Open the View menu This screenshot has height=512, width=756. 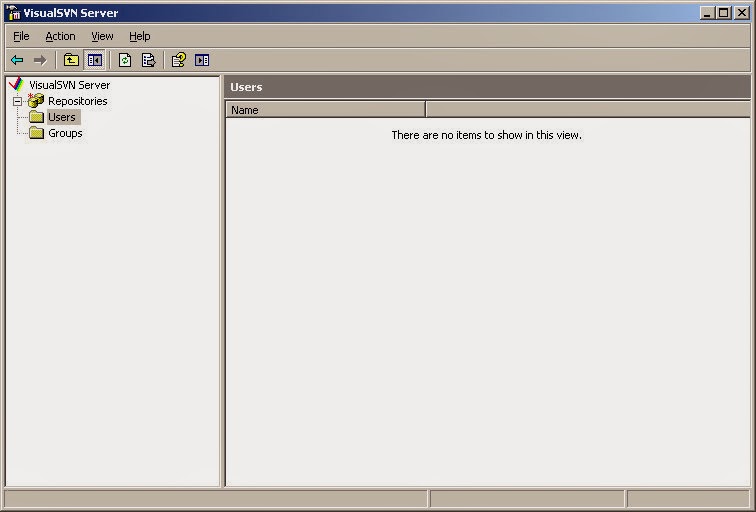pos(102,36)
